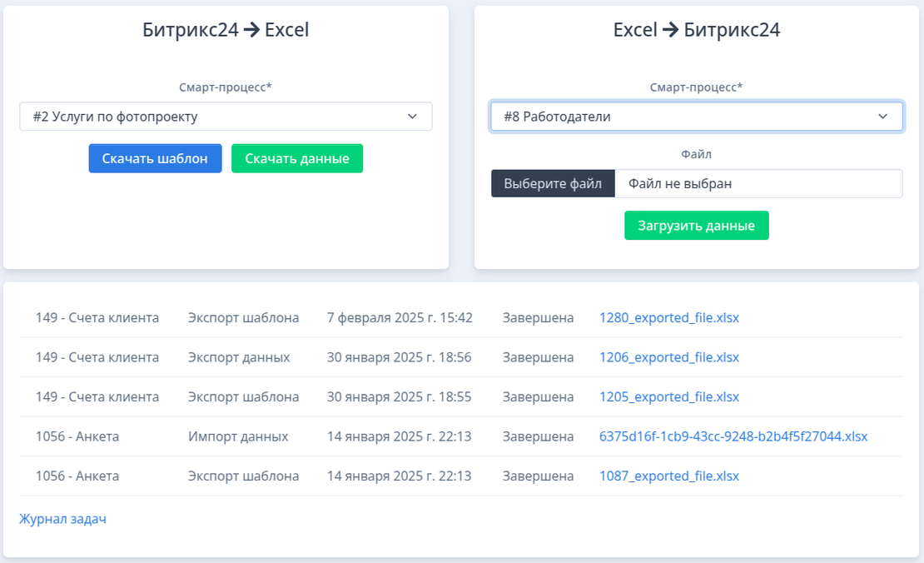Click the arrow icon in Excel → Битрикс24 heading
Image resolution: width=924 pixels, height=563 pixels.
click(x=670, y=31)
